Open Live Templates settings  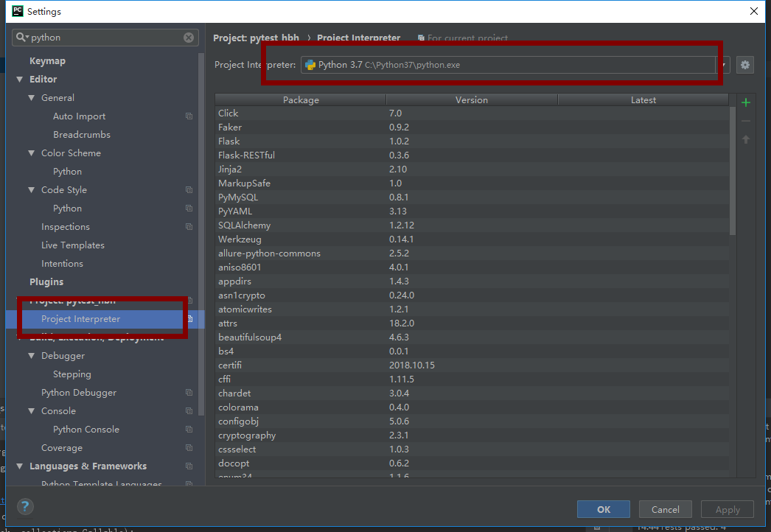(x=73, y=245)
